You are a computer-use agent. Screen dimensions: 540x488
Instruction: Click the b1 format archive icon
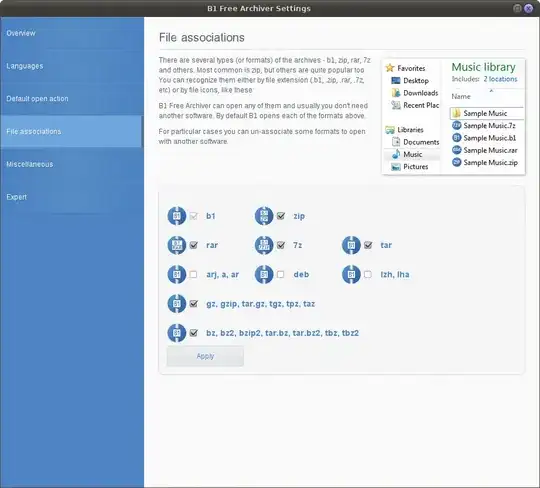tap(177, 216)
